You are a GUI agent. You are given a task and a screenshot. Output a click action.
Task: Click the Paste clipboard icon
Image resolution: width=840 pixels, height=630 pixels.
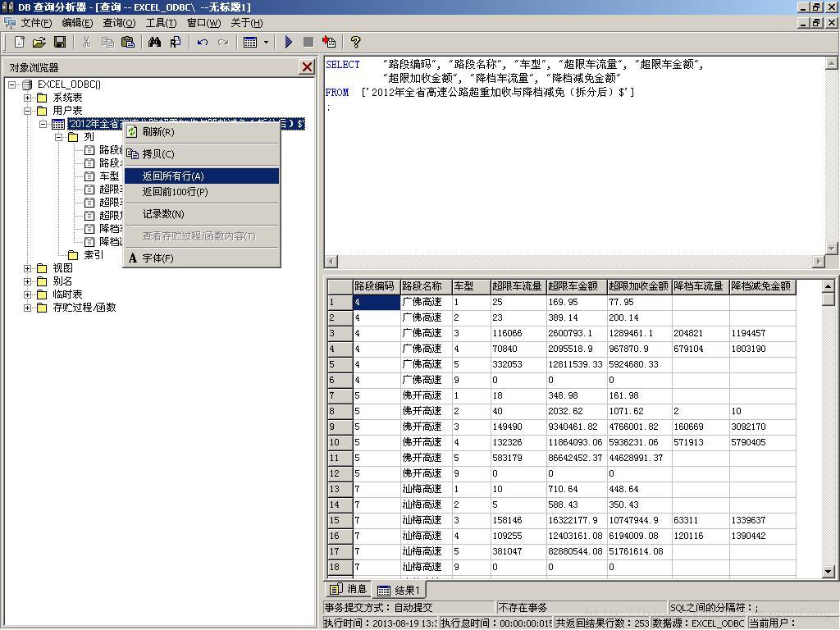point(128,42)
